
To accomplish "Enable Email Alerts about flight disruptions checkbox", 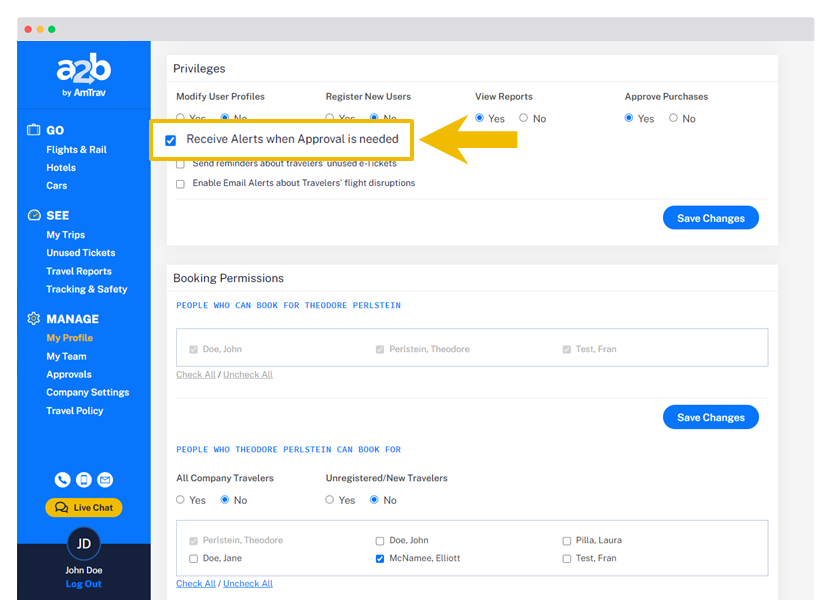I will point(181,184).
